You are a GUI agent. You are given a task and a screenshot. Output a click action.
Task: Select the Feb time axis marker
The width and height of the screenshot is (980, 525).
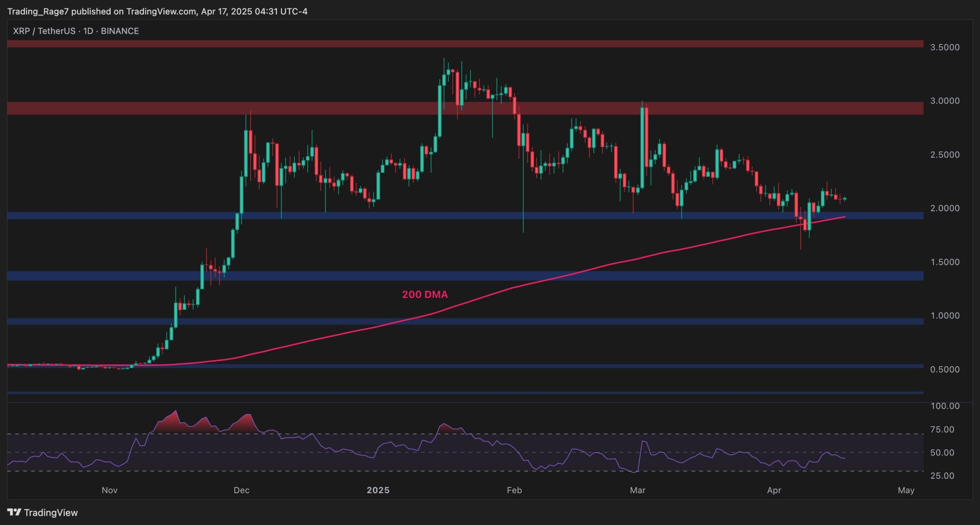pos(514,490)
